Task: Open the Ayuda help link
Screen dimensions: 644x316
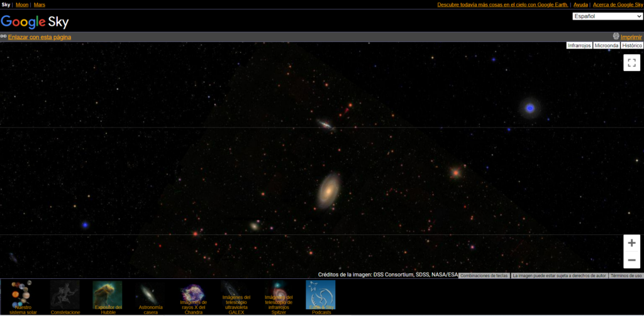Action: point(580,4)
